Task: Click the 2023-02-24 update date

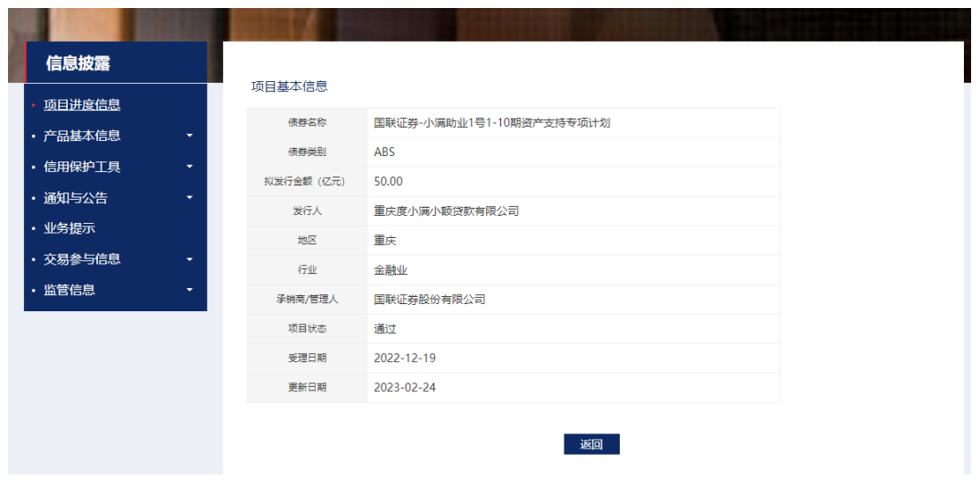Action: tap(405, 388)
